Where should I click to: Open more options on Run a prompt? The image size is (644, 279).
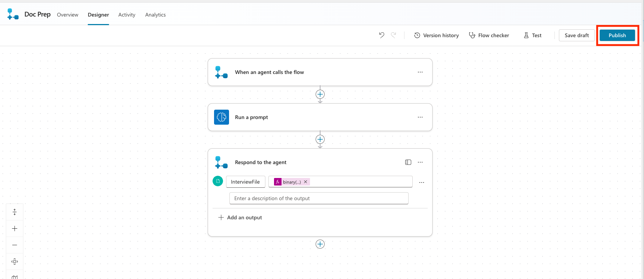[x=420, y=117]
